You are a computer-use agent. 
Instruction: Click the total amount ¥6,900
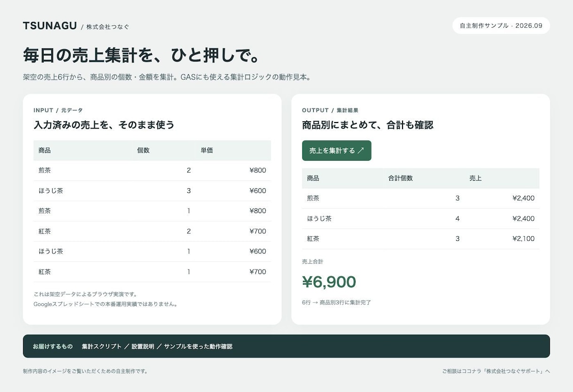click(x=329, y=282)
